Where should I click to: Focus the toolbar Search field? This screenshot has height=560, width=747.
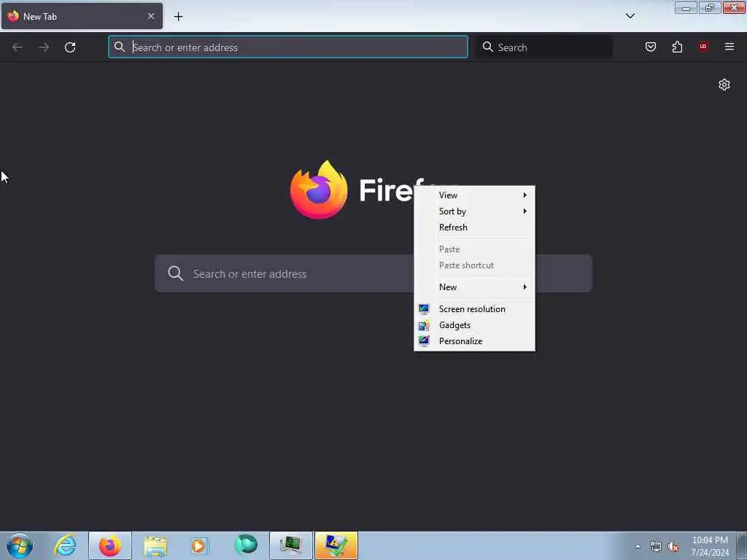click(x=544, y=47)
